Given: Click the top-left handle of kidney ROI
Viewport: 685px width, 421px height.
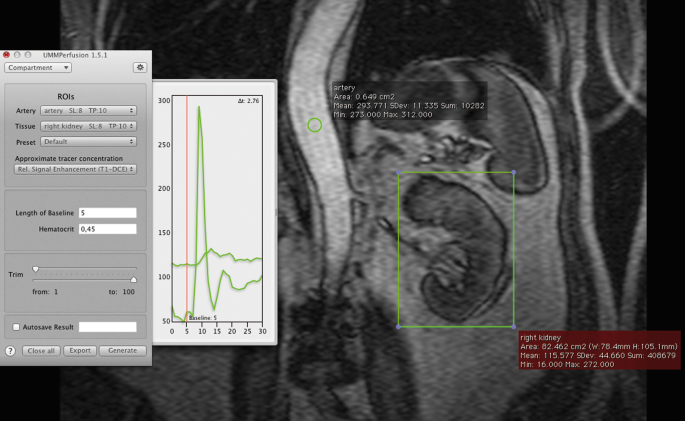Looking at the screenshot, I should tap(399, 172).
